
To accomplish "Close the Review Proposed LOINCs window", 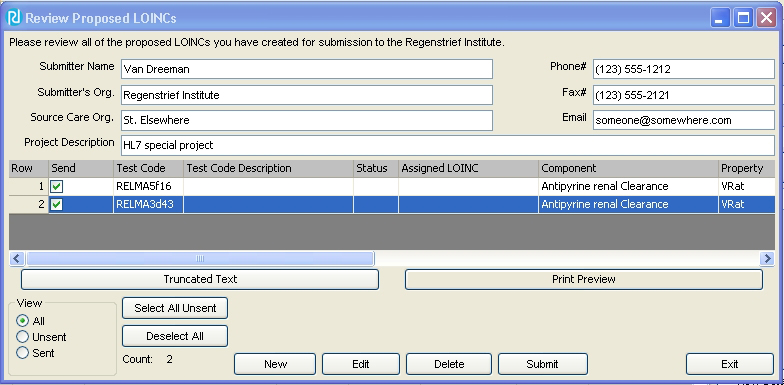I will tap(766, 18).
